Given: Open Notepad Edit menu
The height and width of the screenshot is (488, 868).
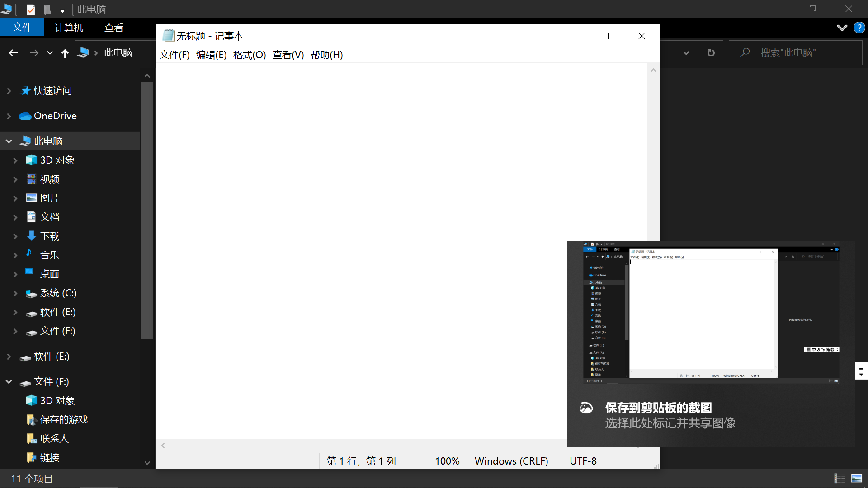Looking at the screenshot, I should coord(211,55).
